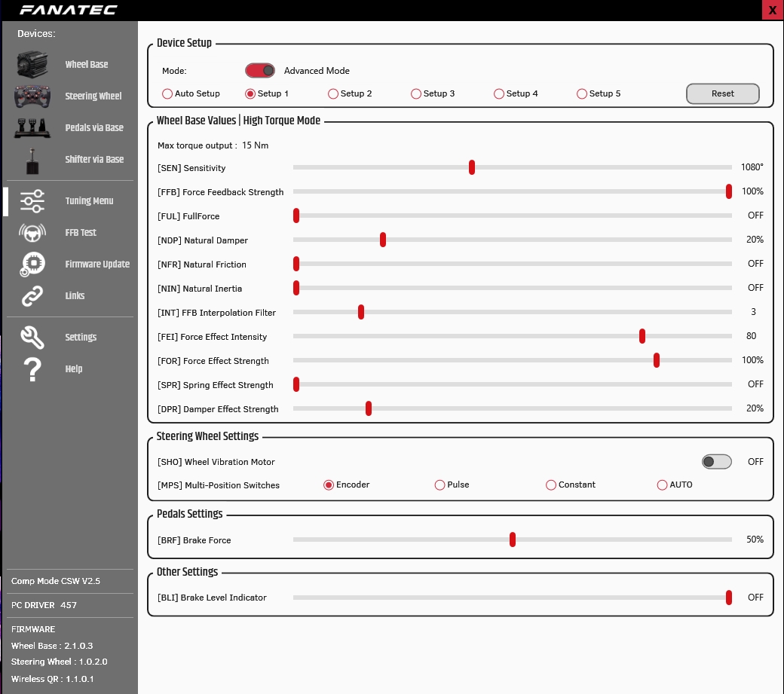
Task: Open the Links chain icon
Action: pos(32,296)
